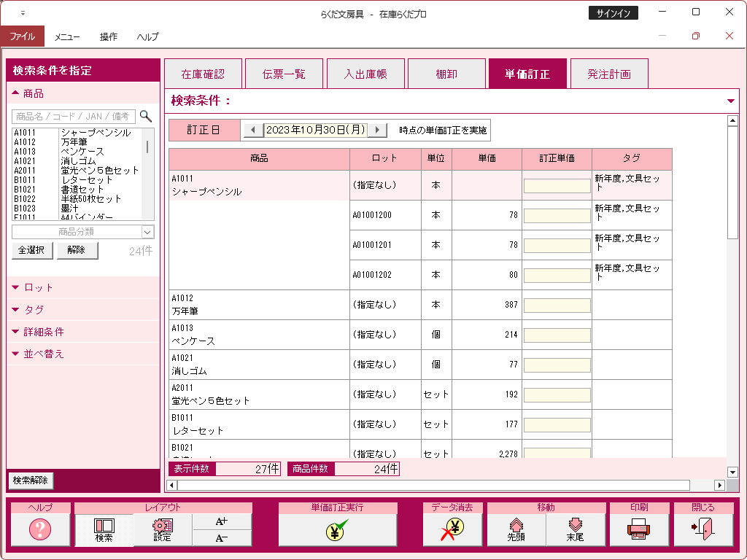Open the 発注計画 tab

pyautogui.click(x=609, y=74)
